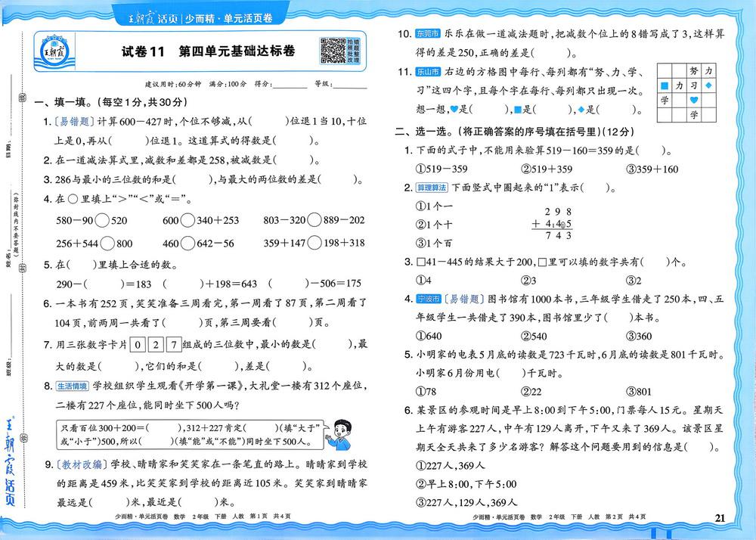This screenshot has width=756, height=540.
Task: Click the 王朝霞 badge logo in header
Action: (54, 51)
